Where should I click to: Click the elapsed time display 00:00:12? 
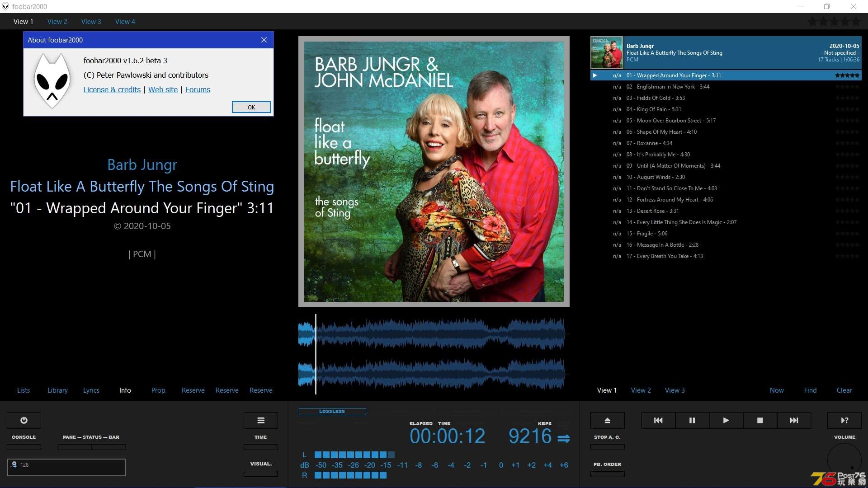pyautogui.click(x=448, y=436)
